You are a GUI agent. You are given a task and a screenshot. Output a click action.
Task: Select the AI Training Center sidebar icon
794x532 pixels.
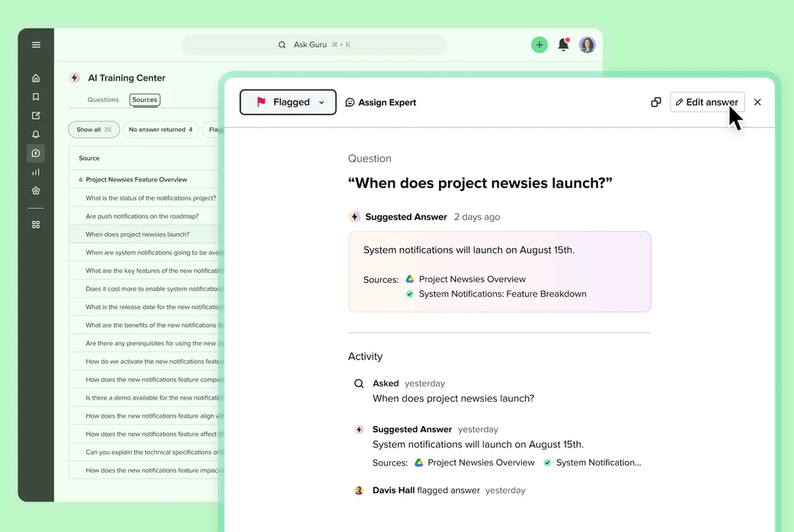point(36,153)
